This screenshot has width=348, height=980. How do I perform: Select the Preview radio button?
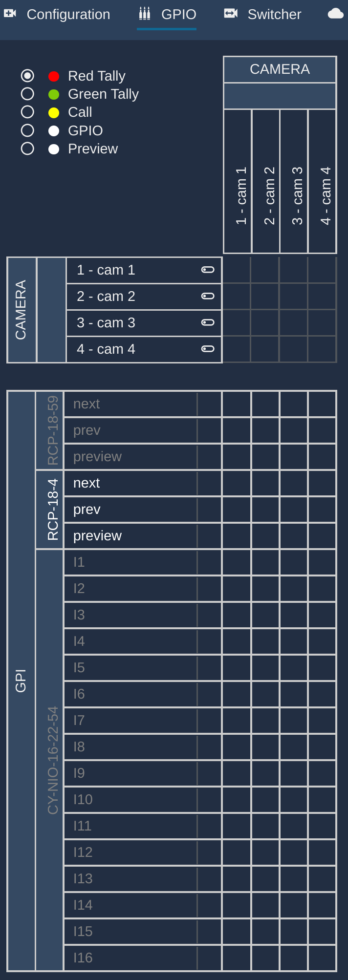point(27,149)
